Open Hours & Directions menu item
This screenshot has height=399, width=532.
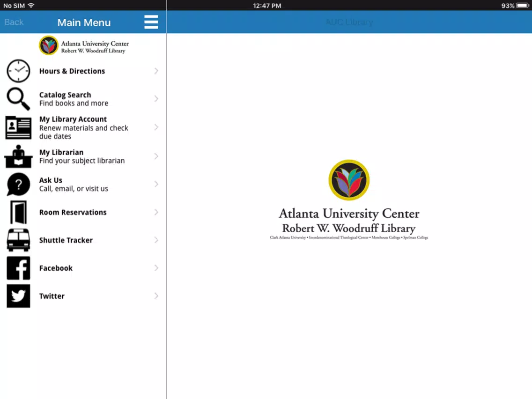83,71
